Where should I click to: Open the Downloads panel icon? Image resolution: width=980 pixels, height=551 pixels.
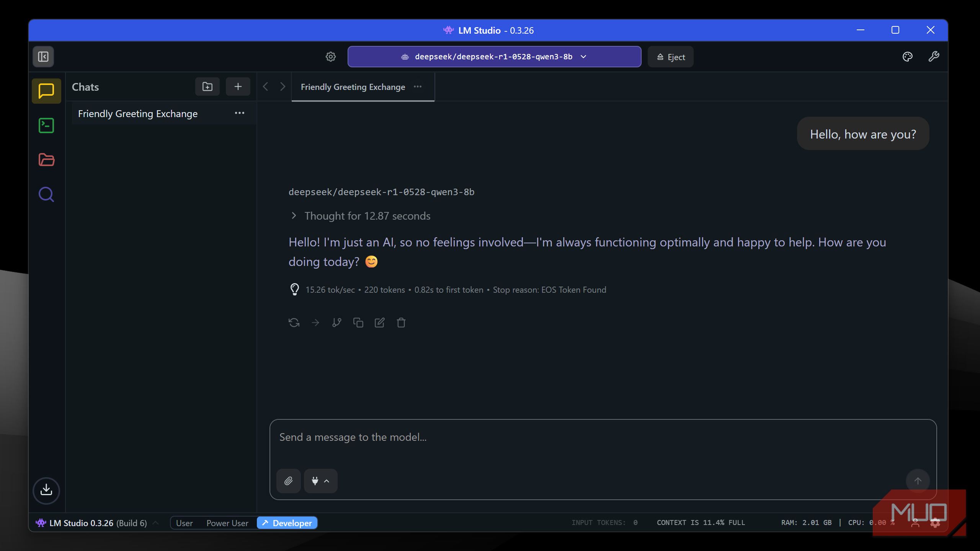(46, 490)
